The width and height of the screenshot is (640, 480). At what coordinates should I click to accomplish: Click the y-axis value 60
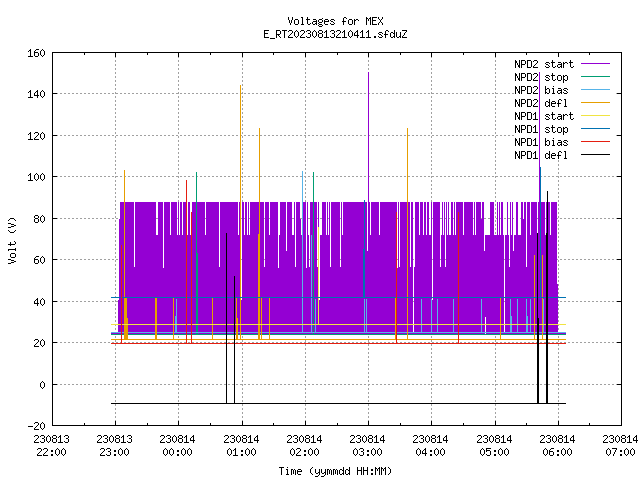39,260
